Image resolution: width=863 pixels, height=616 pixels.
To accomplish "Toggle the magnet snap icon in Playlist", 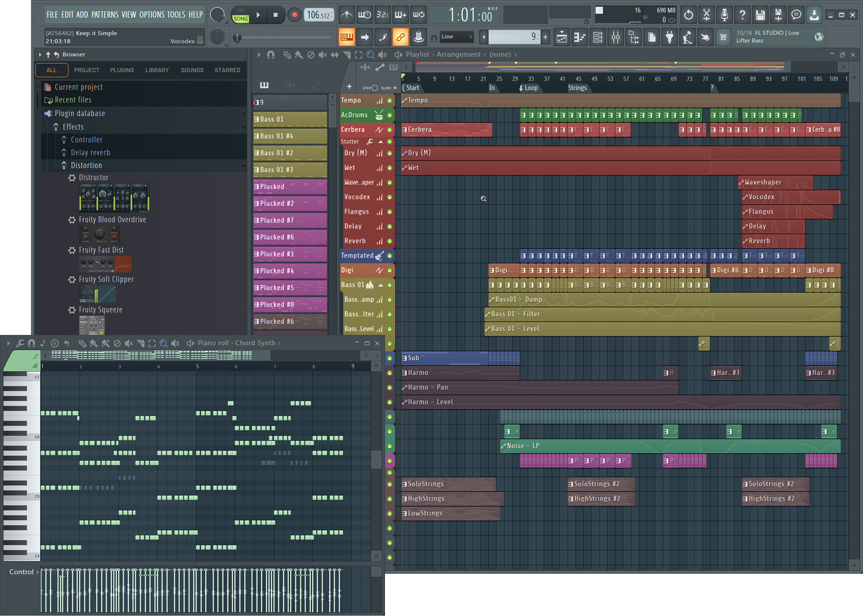I will click(270, 55).
